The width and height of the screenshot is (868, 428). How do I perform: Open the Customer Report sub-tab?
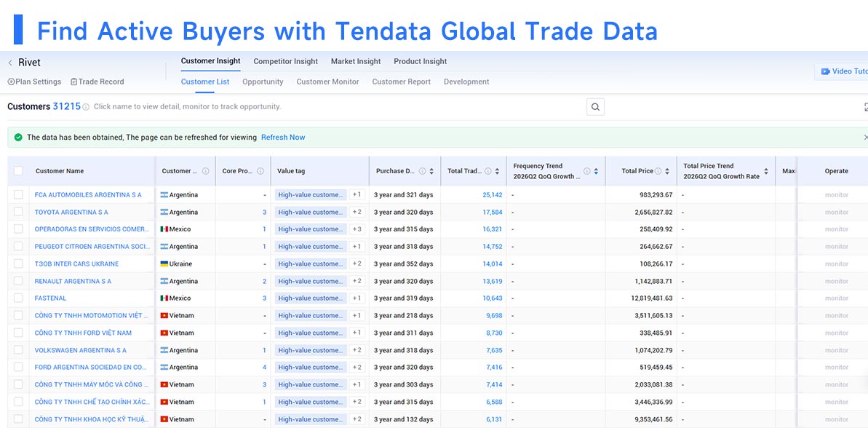(x=402, y=82)
